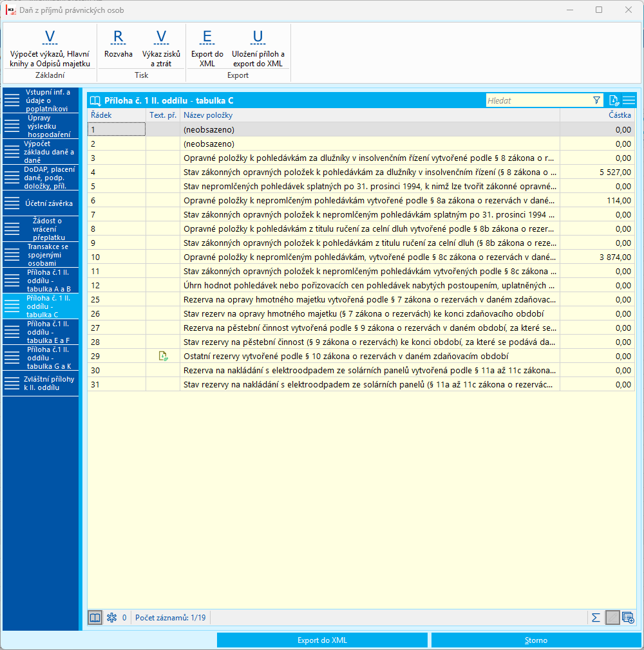This screenshot has width=644, height=650.
Task: Select row 29 Ostatní rezervy vytvořené podle § 10
Action: [361, 356]
